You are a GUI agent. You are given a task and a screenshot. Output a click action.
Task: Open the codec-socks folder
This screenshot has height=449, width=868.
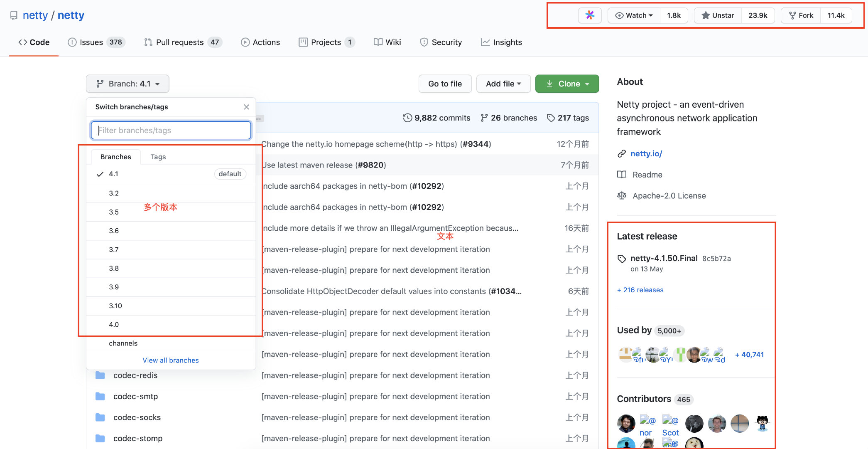pos(137,417)
